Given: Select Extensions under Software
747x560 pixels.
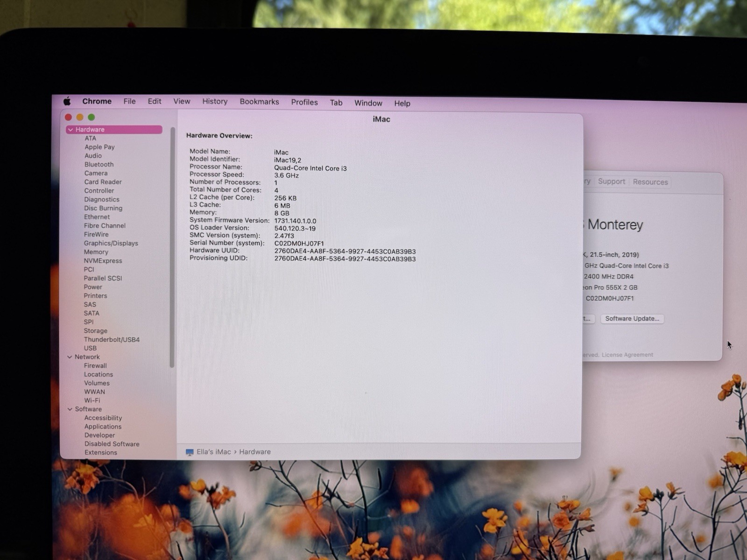Looking at the screenshot, I should tap(101, 453).
